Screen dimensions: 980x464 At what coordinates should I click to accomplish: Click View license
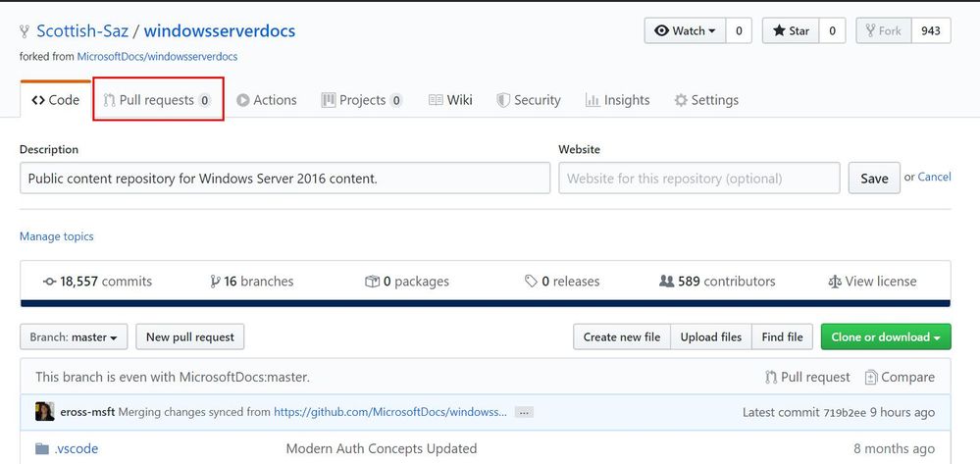coord(872,282)
